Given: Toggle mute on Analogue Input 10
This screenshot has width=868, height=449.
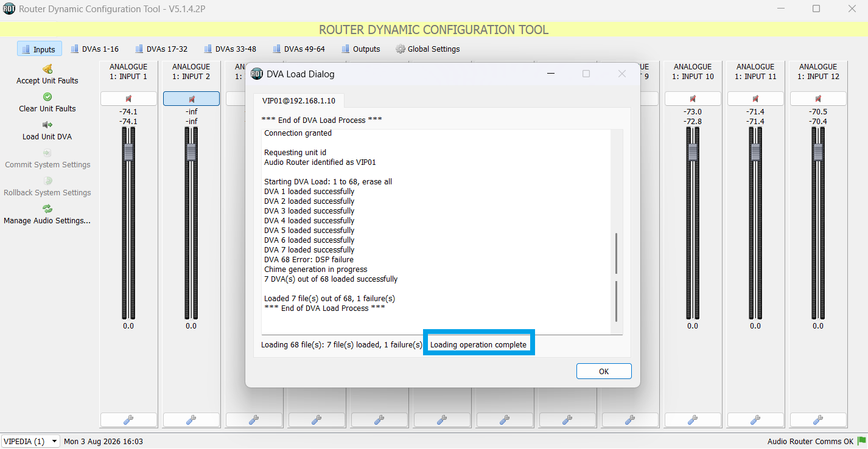Looking at the screenshot, I should click(693, 99).
